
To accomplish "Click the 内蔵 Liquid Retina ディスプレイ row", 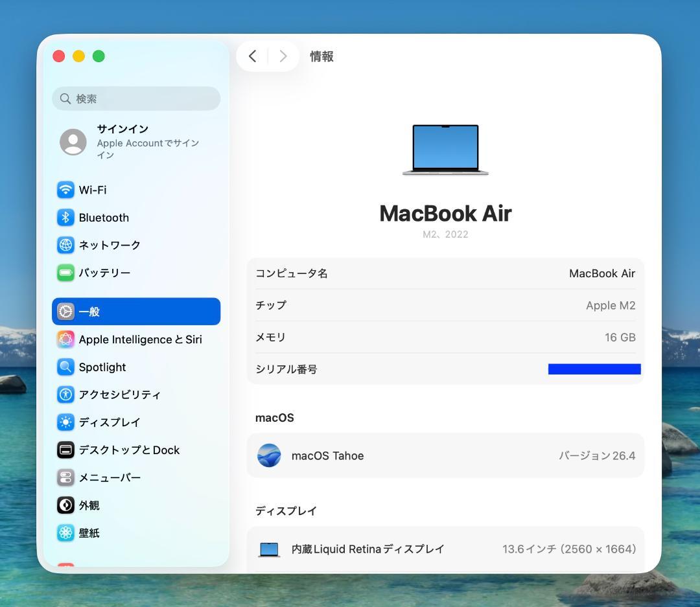I will coord(445,549).
